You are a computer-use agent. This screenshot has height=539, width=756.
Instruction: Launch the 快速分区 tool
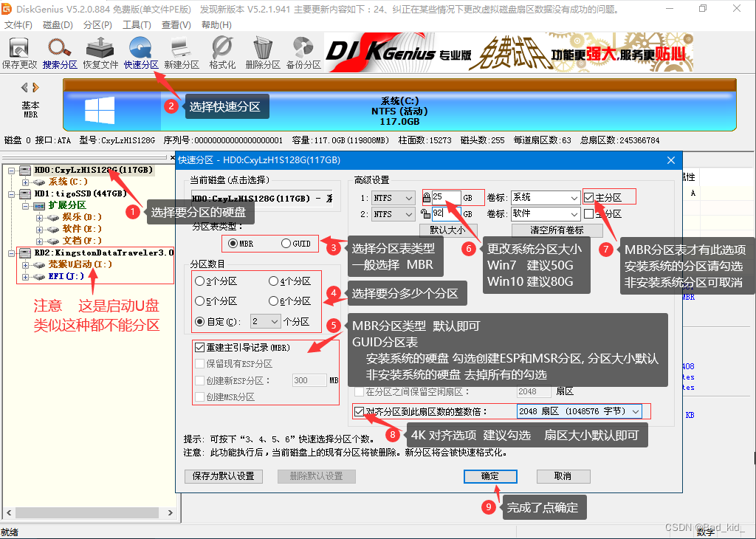[x=141, y=53]
